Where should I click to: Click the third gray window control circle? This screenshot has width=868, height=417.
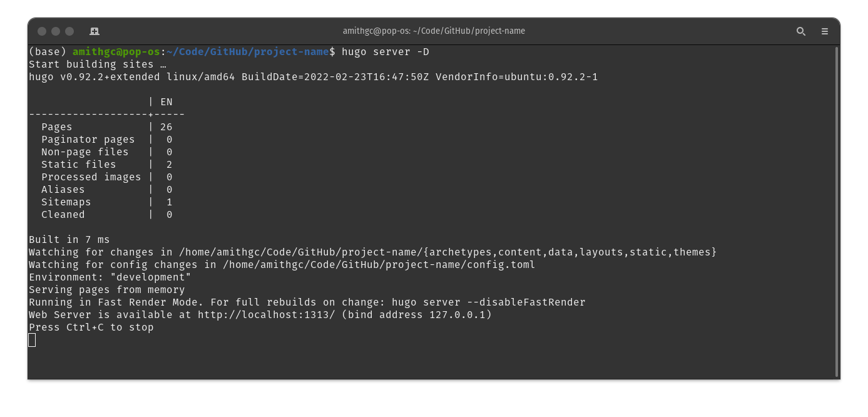pos(69,31)
